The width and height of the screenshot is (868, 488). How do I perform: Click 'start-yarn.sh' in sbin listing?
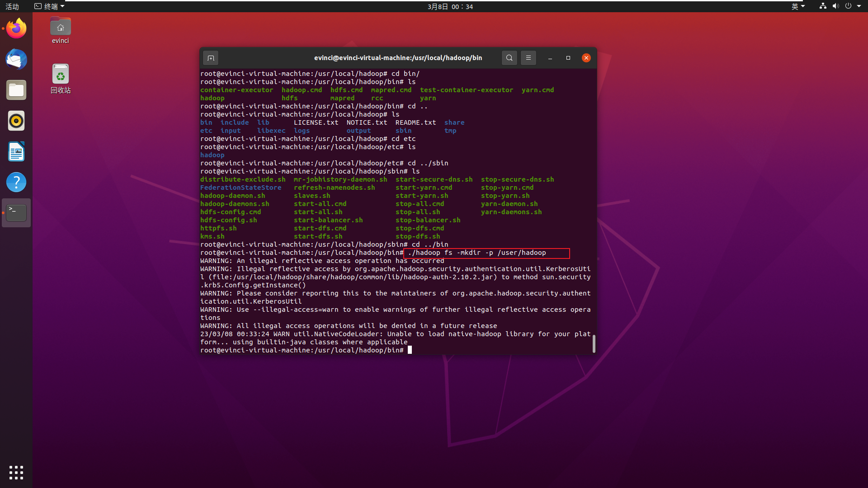[422, 196]
